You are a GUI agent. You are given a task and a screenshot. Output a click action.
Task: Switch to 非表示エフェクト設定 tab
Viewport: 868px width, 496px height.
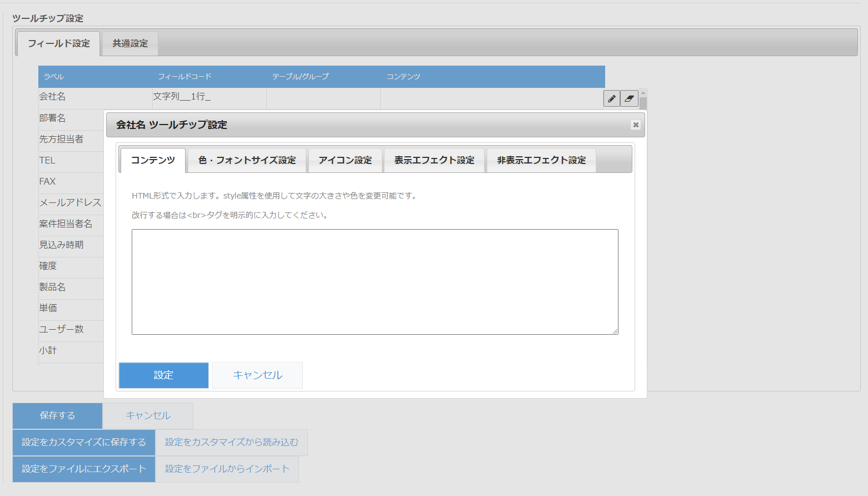pyautogui.click(x=541, y=160)
